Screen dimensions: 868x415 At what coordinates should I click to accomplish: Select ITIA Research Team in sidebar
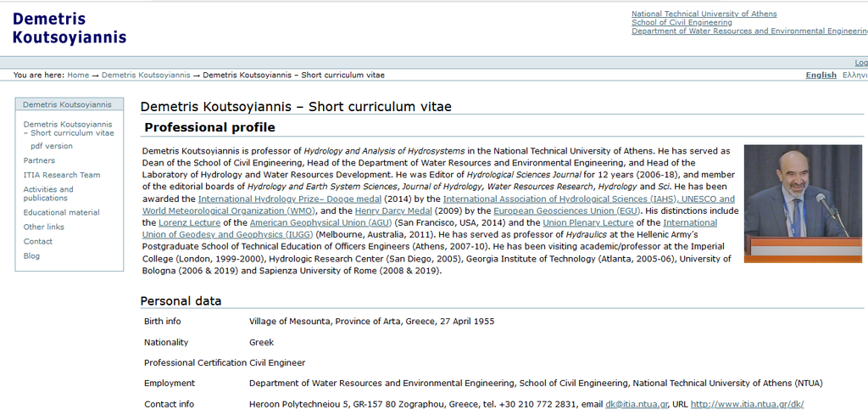click(x=61, y=175)
